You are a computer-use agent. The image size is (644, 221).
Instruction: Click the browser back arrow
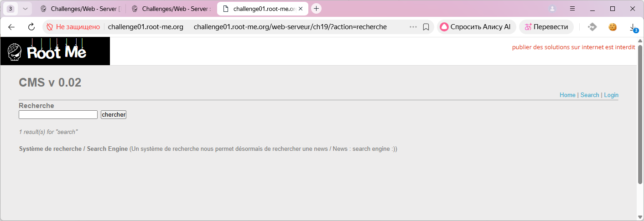pos(12,27)
